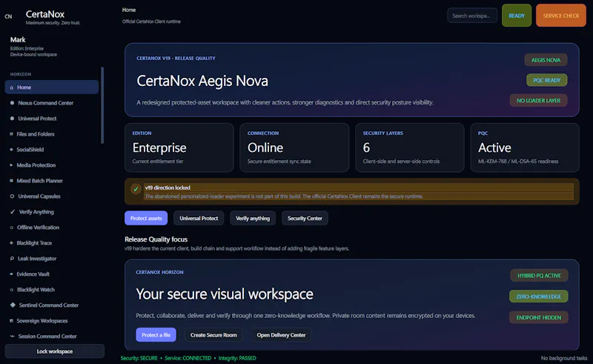Click the Blacklight Trace icon
The image size is (593, 364).
pyautogui.click(x=11, y=243)
